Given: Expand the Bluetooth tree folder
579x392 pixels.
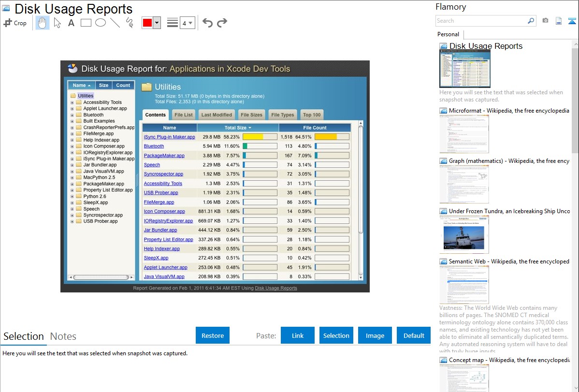Looking at the screenshot, I should click(x=72, y=115).
